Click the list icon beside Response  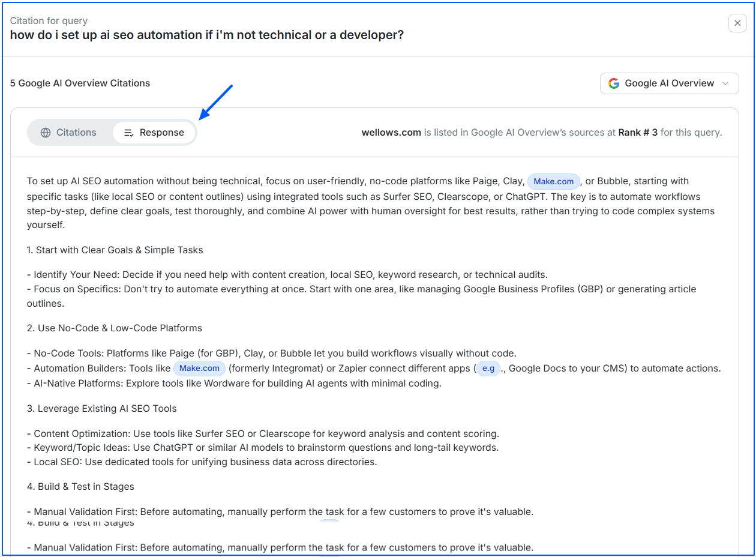pos(128,133)
